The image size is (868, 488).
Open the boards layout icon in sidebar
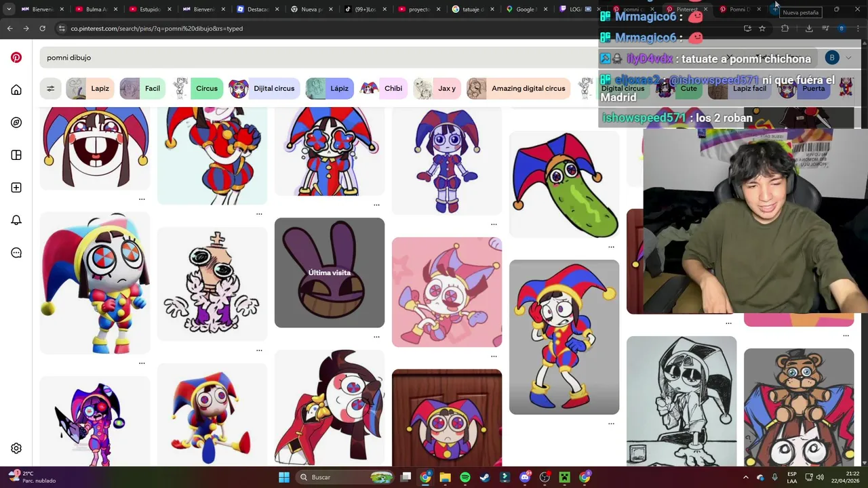point(16,155)
